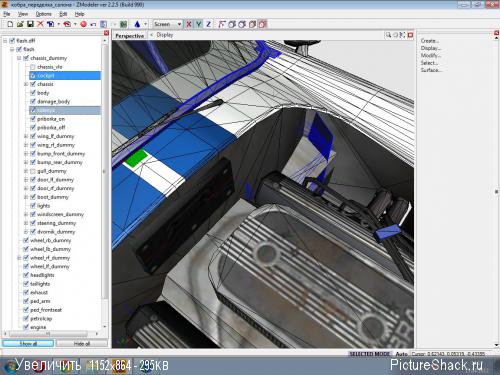The height and width of the screenshot is (375, 500).
Task: Toggle the Z axis button
Action: [209, 24]
